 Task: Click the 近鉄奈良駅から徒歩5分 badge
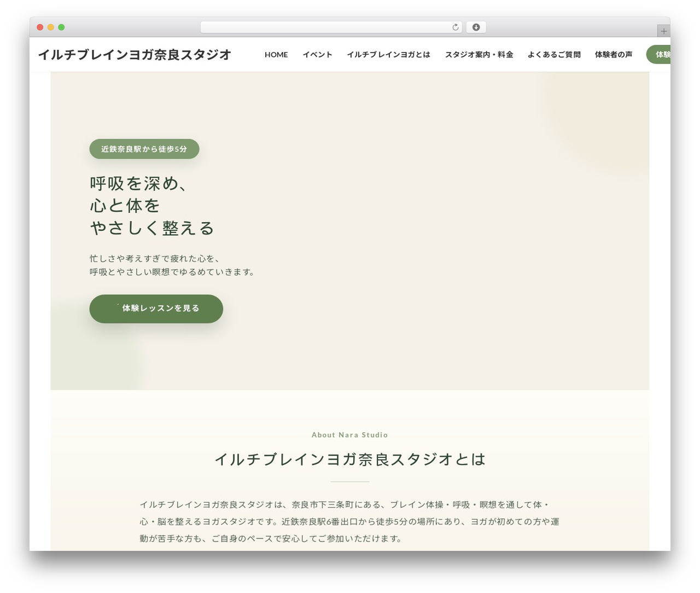coord(144,149)
